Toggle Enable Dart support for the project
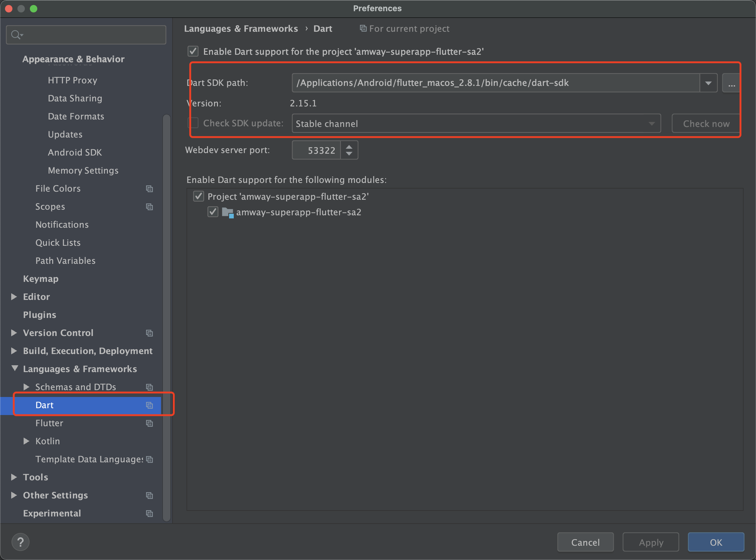Screen dimensions: 756x560 (x=193, y=52)
